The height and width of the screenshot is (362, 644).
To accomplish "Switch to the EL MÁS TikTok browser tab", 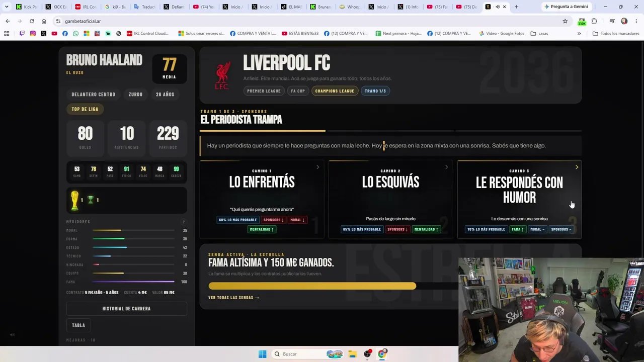I will [291, 7].
